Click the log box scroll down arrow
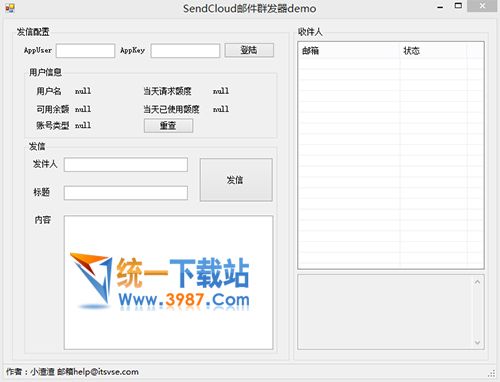 (477, 342)
